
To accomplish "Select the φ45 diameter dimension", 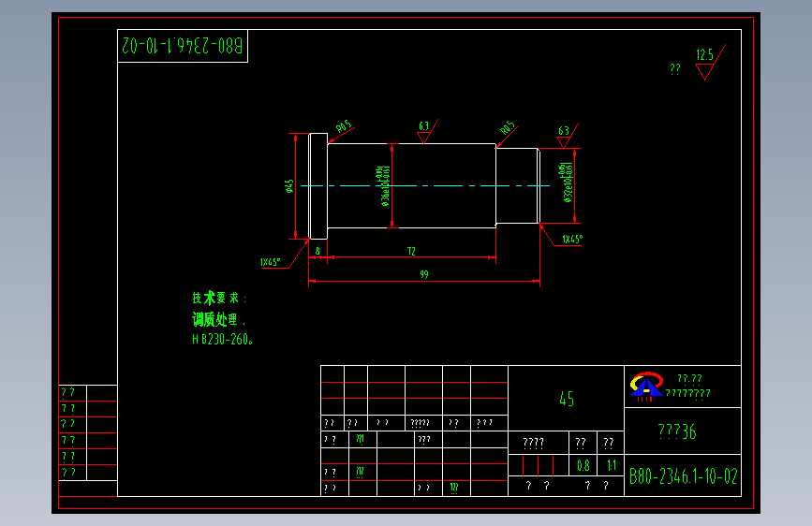I will (x=289, y=186).
